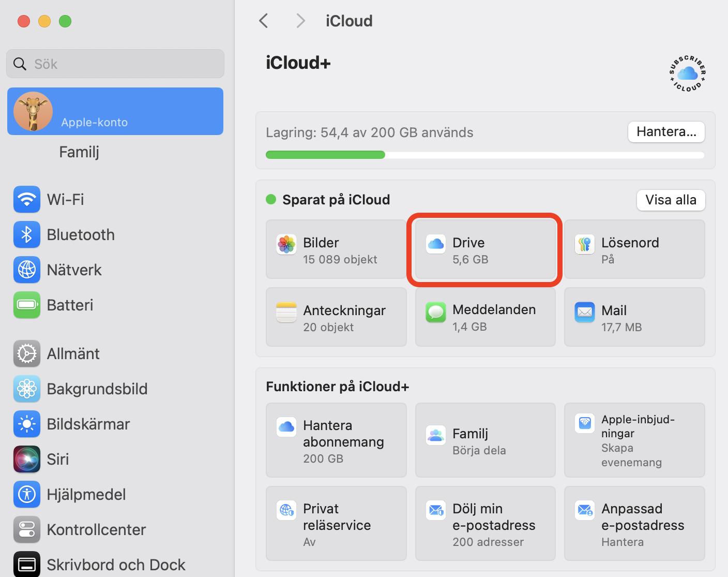Click the "På" status under Lösenord
Image resolution: width=728 pixels, height=577 pixels.
click(608, 259)
